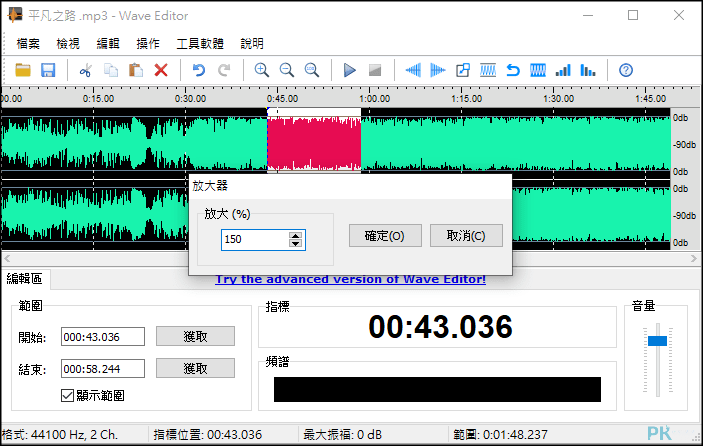
Task: Open the advanced version Wave Editor link
Action: click(350, 279)
